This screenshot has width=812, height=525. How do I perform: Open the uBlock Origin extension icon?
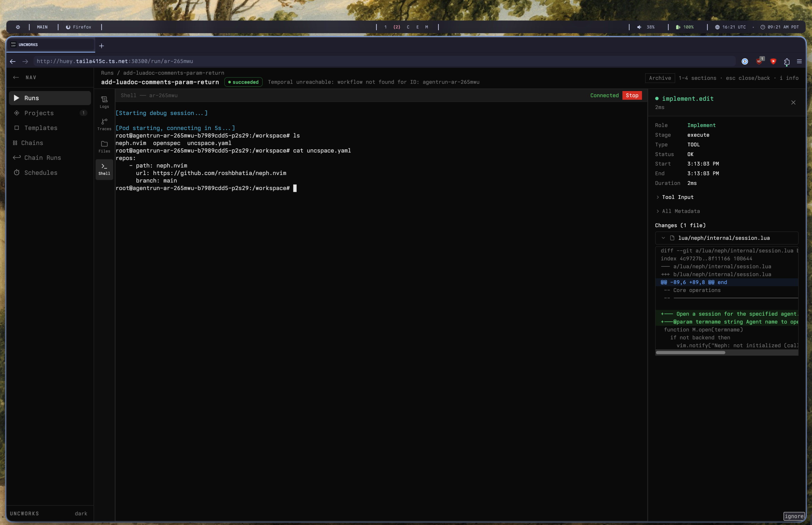759,61
